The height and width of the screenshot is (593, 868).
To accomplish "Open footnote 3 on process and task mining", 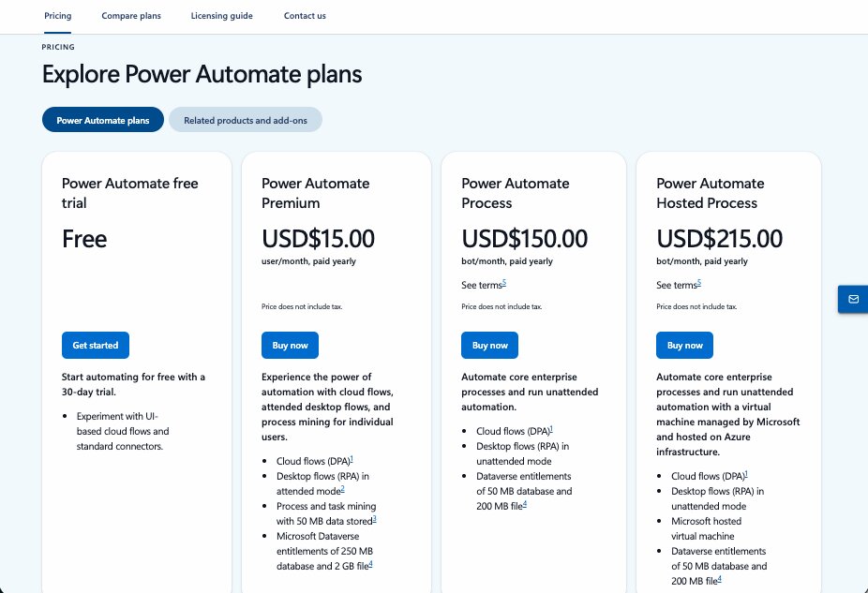I will pos(374,520).
